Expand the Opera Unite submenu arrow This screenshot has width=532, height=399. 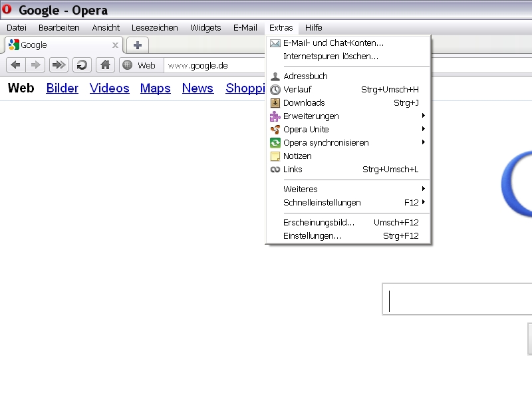424,129
